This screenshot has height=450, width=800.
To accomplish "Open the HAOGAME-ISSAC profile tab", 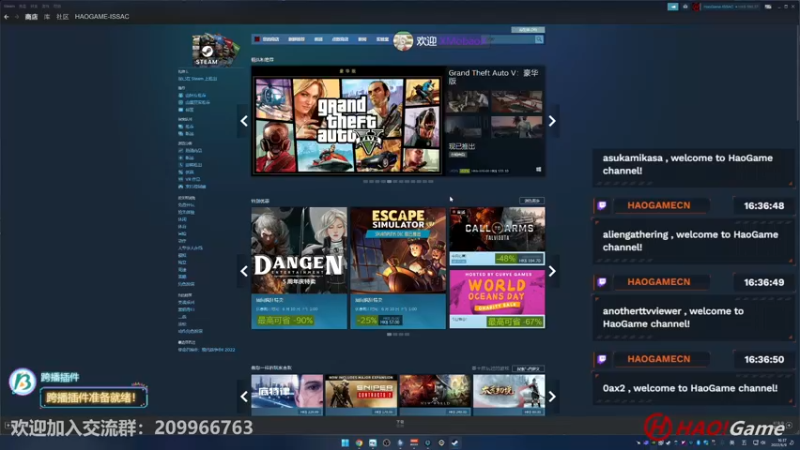I will (x=102, y=17).
